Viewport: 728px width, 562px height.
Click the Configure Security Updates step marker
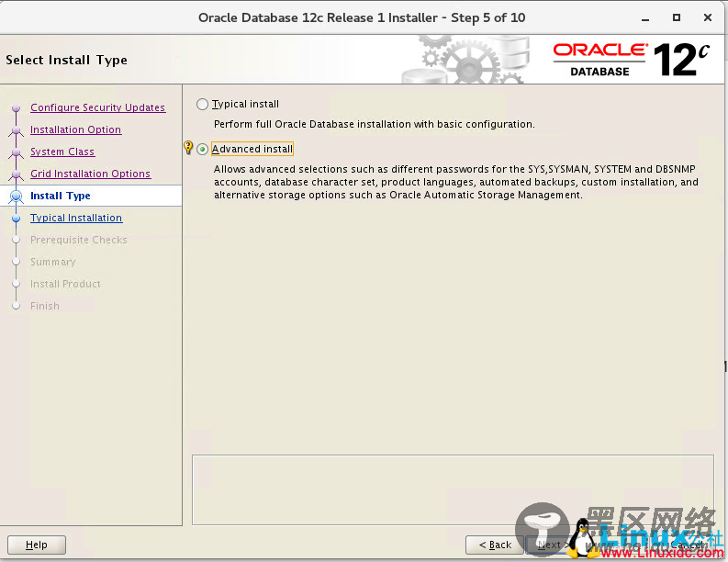click(17, 107)
